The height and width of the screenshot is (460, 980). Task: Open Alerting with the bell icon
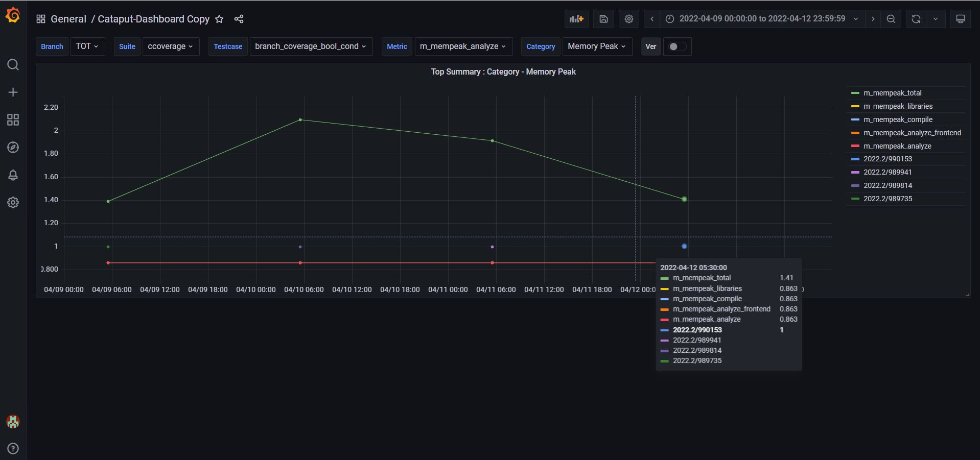pos(13,175)
